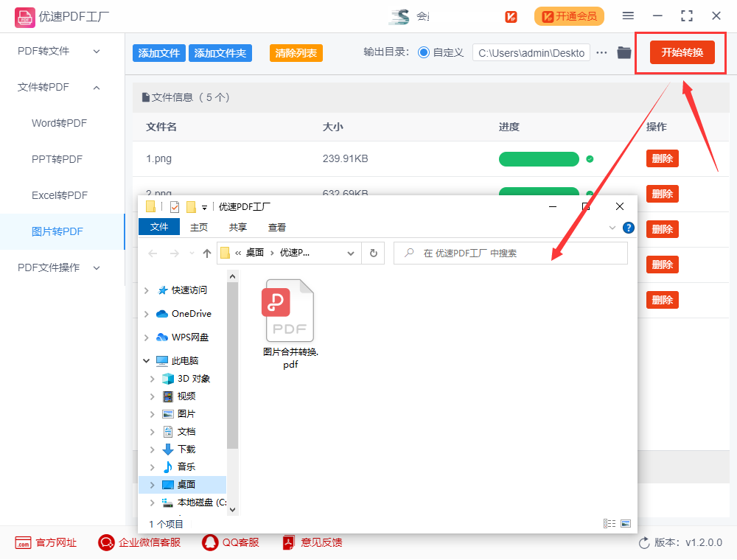Click the three-dots browse output path button
This screenshot has height=560, width=737.
601,52
